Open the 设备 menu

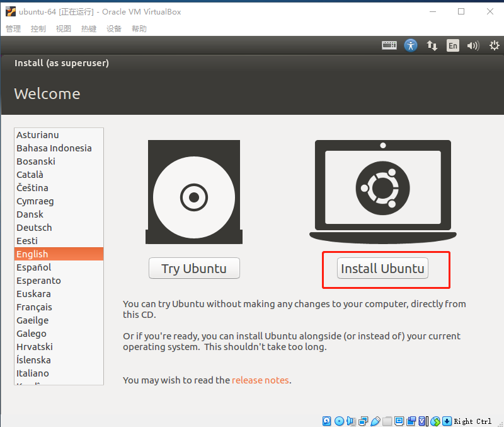click(114, 28)
